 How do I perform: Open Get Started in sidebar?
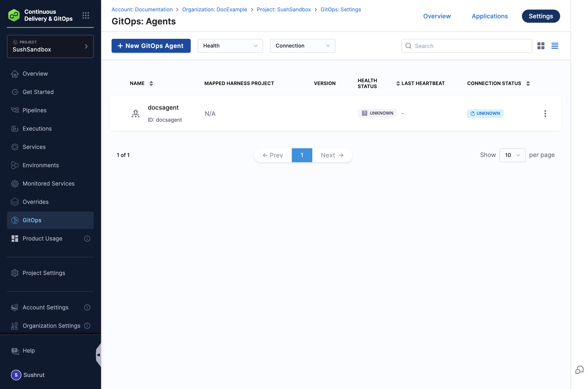50,92
